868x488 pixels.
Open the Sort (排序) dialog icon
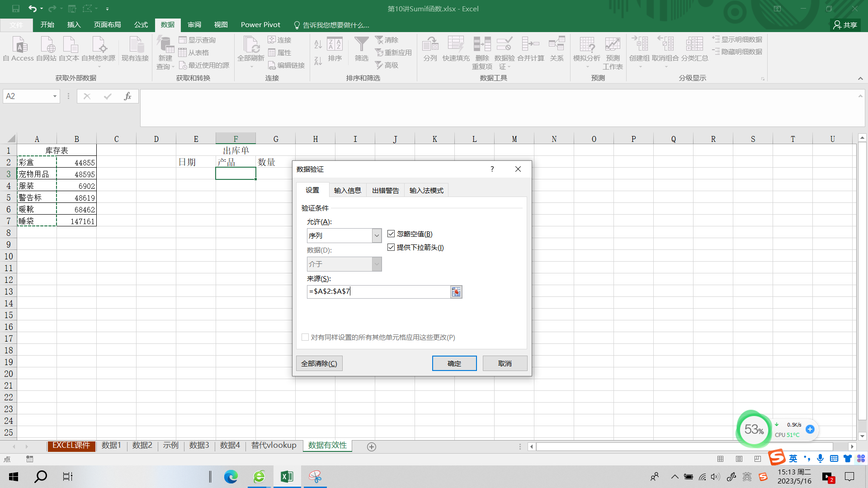coord(335,49)
